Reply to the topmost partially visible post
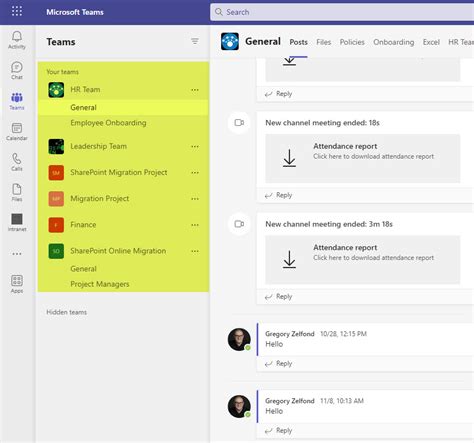Image resolution: width=474 pixels, height=443 pixels. point(279,94)
